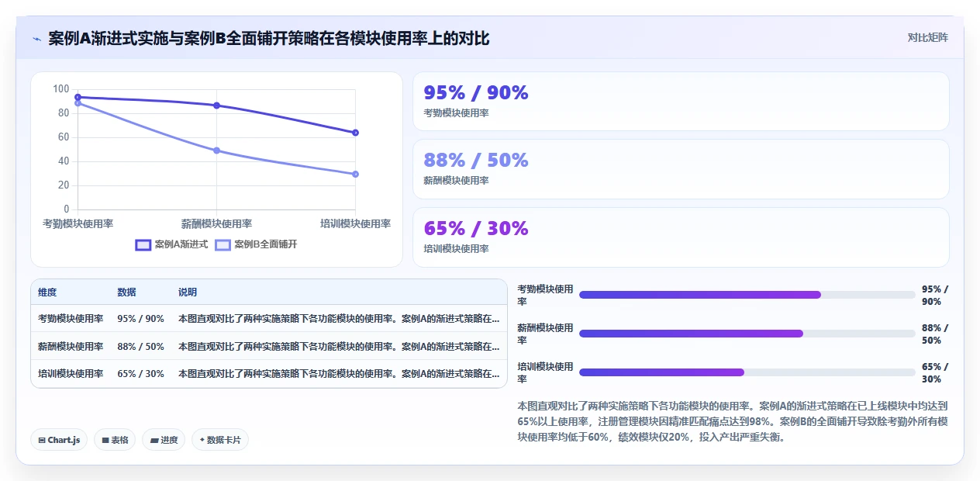Click the 88% / 50% data card value
This screenshot has height=481, width=980.
[x=476, y=161]
